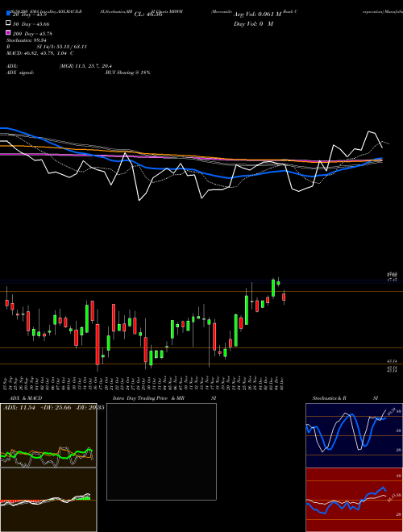Click the 'Day Vol: 0 M' text
Viewport: 403px width, 532px height.
[253, 24]
